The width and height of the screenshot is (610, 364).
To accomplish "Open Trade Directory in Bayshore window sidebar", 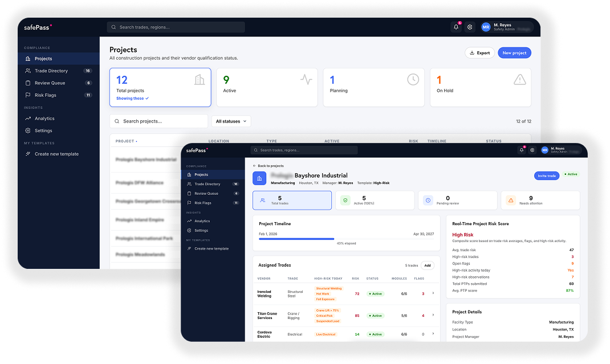I will (x=213, y=184).
